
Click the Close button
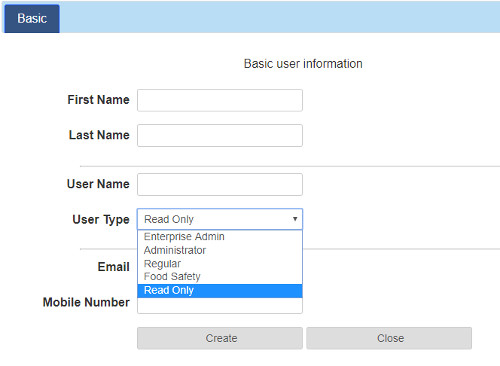389,338
